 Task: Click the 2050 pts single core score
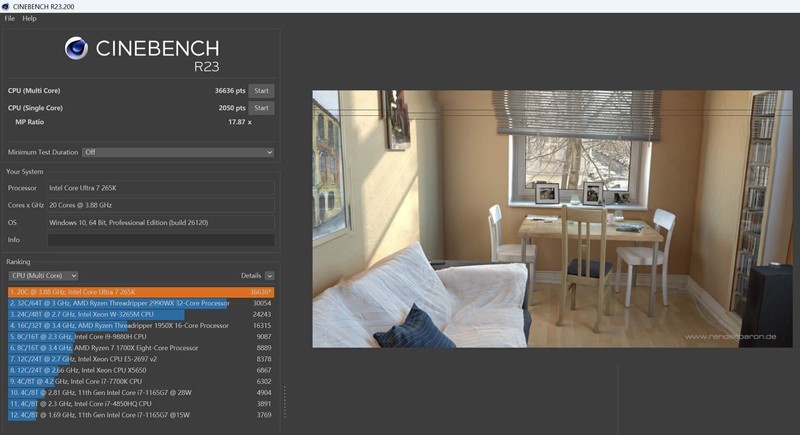tap(232, 108)
